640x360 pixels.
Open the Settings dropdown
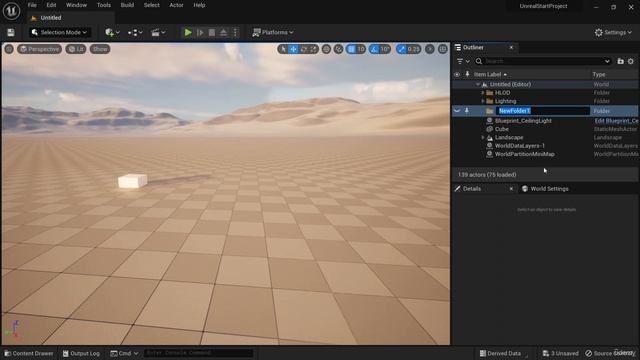pyautogui.click(x=613, y=32)
